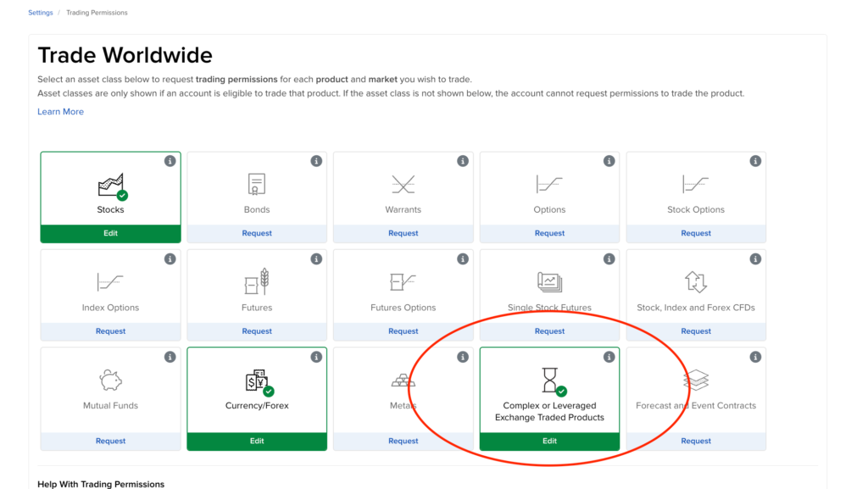Request Index Options permission
Image resolution: width=868 pixels, height=489 pixels.
(x=110, y=331)
